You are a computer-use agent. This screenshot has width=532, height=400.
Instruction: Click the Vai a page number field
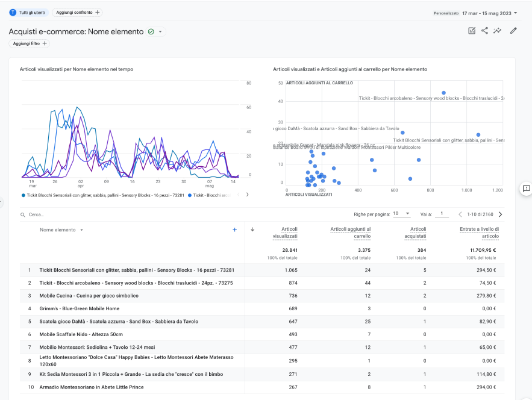442,214
